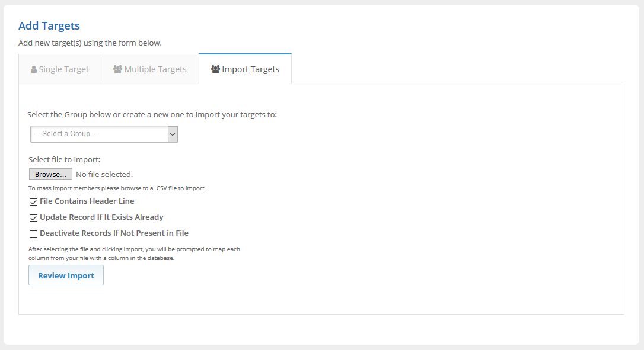The image size is (644, 350).
Task: Disable Update Record If It Exists Already checkbox
Action: click(x=34, y=218)
